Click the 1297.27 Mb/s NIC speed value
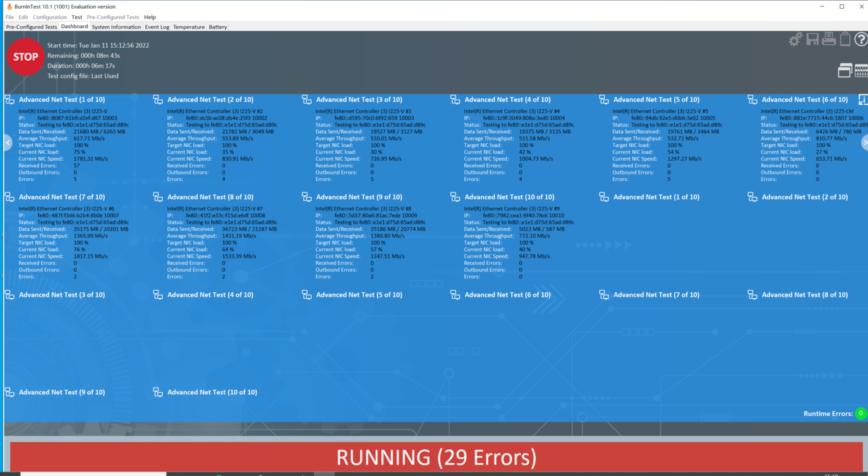The height and width of the screenshot is (476, 868). [685, 158]
